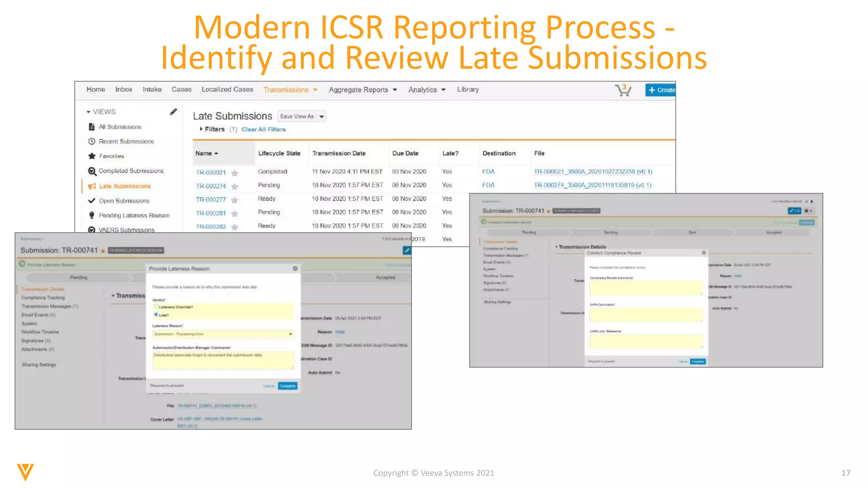Open the shopping cart icon with badge 3
The image size is (868, 488).
pyautogui.click(x=623, y=90)
